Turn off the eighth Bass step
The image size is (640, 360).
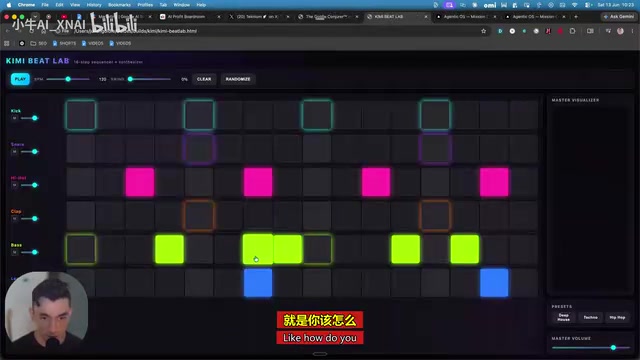tap(288, 249)
